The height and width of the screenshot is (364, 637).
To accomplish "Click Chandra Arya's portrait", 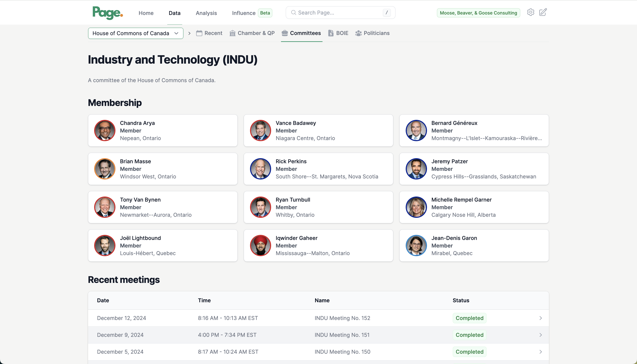I will [104, 131].
